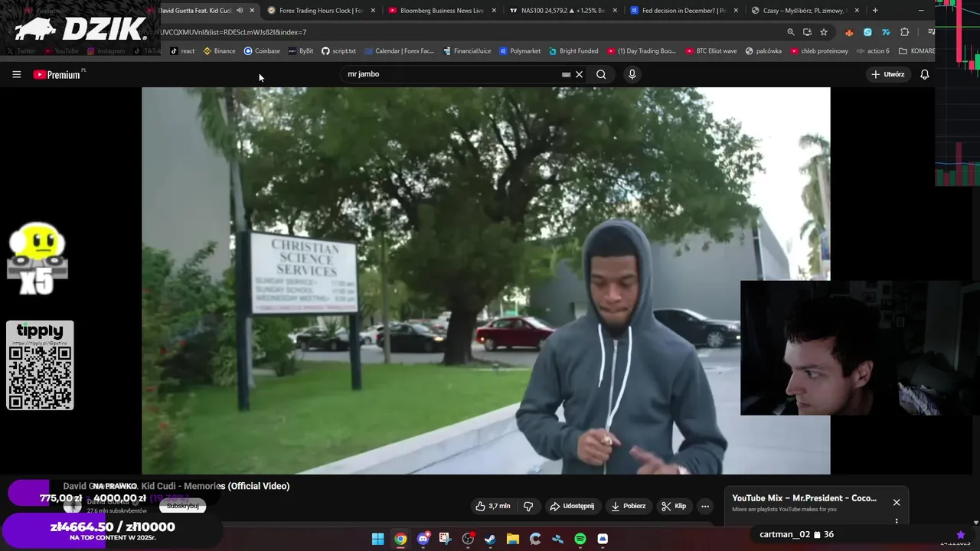
Task: Open the Coinbase bookmark
Action: pyautogui.click(x=262, y=51)
